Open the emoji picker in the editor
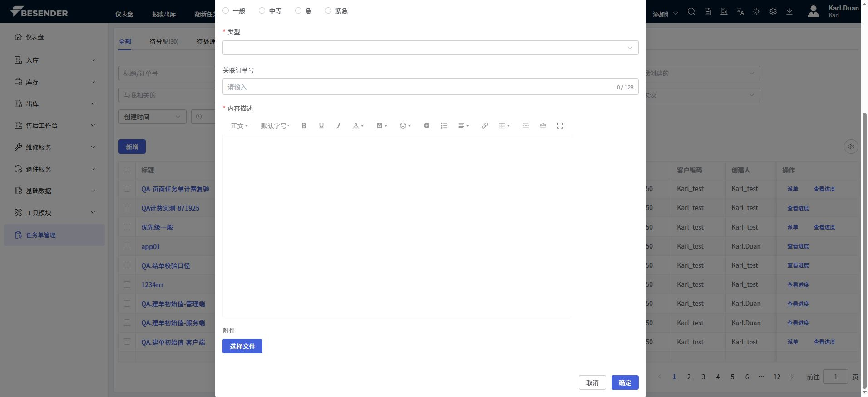 (405, 126)
